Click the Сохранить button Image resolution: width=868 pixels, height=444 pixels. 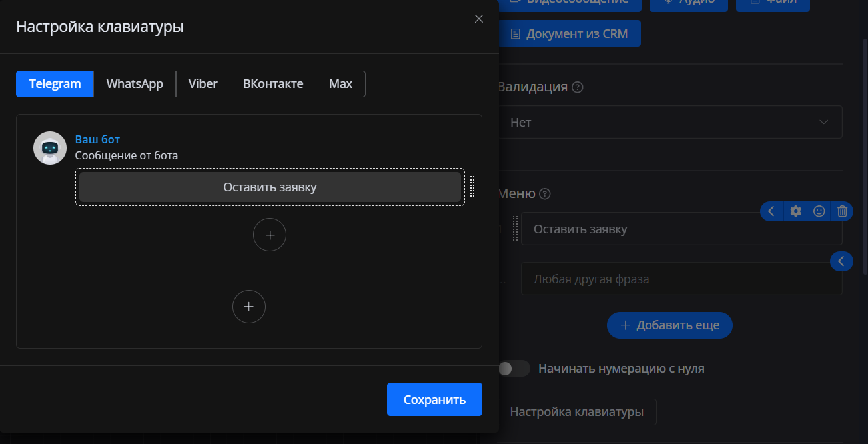pyautogui.click(x=434, y=399)
